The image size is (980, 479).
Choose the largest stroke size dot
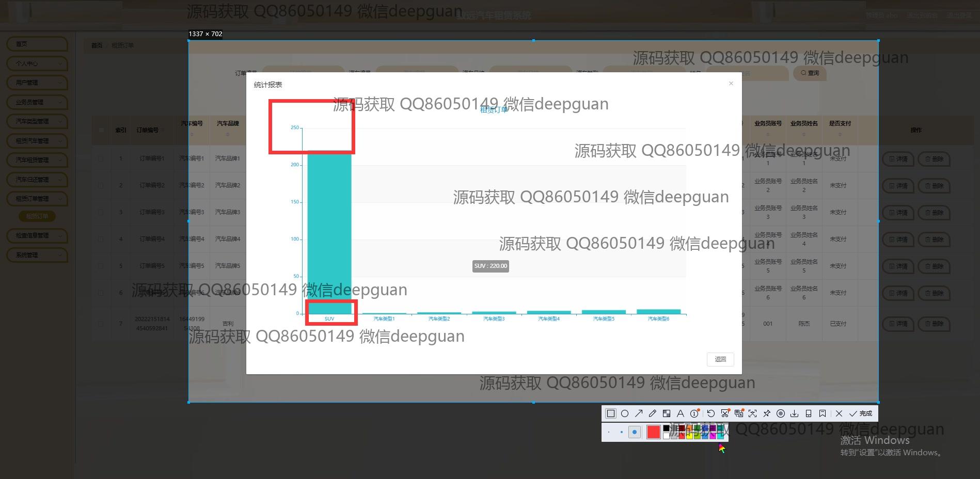point(635,432)
